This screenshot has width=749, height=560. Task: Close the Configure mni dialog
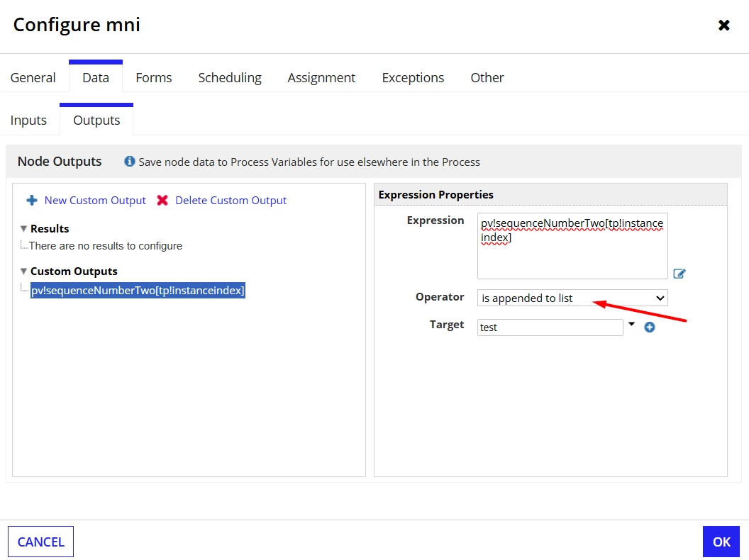723,25
